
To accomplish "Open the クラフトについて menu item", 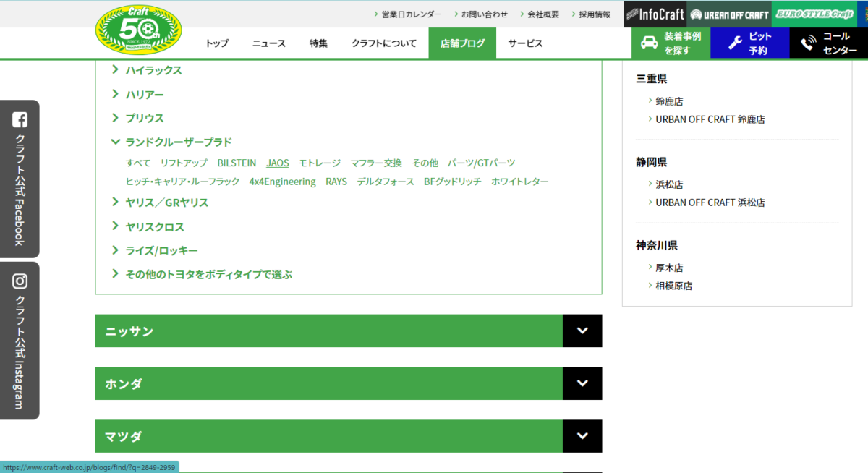I will pyautogui.click(x=384, y=43).
